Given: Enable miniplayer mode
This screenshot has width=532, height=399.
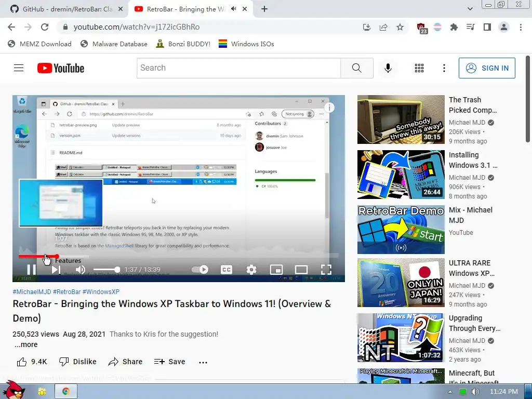Looking at the screenshot, I should pos(276,270).
